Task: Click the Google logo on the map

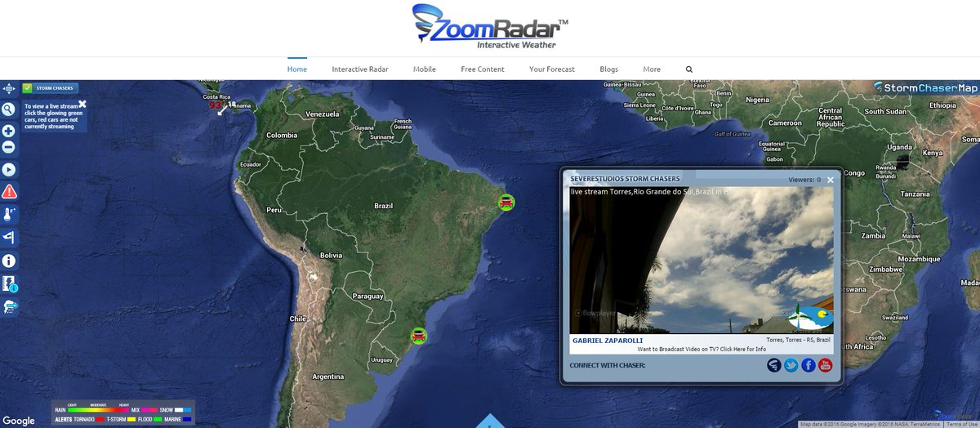Action: tap(18, 421)
